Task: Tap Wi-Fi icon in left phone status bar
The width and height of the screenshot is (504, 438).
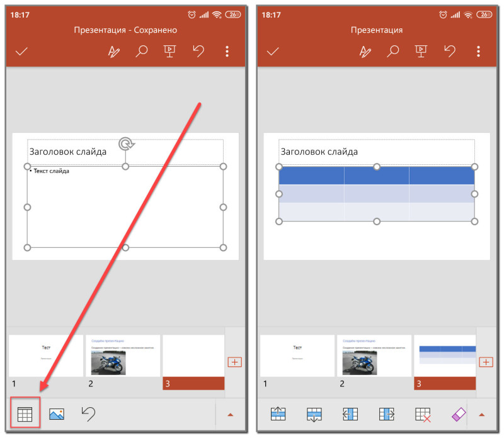Action: click(217, 14)
